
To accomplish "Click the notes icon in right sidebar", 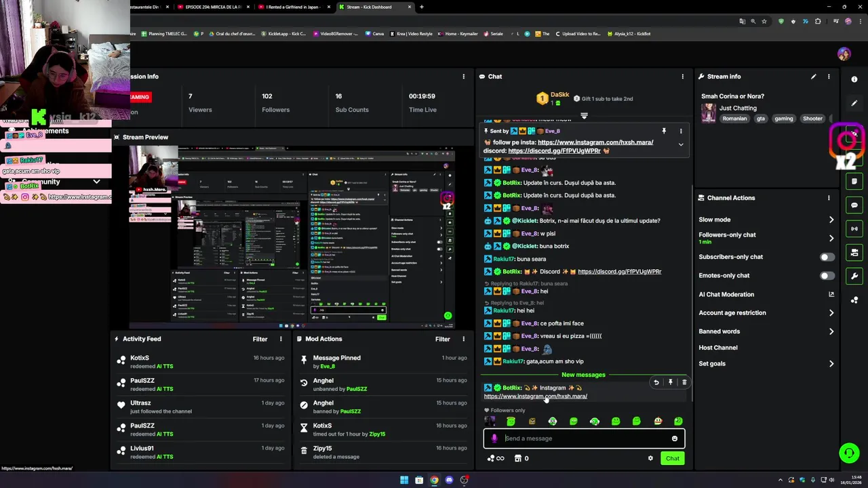I will point(854,181).
